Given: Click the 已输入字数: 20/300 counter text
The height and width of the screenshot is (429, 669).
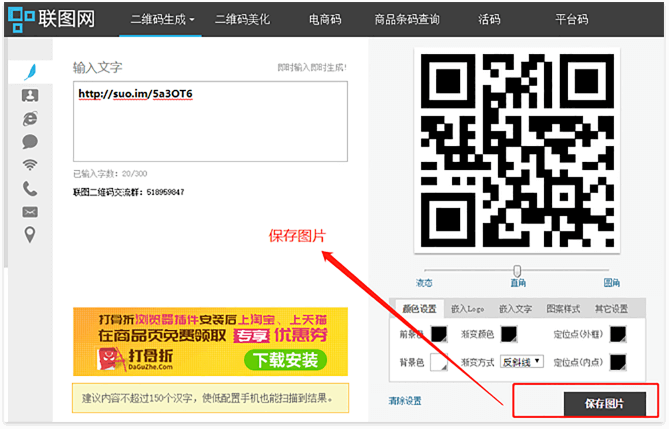Looking at the screenshot, I should tap(110, 174).
